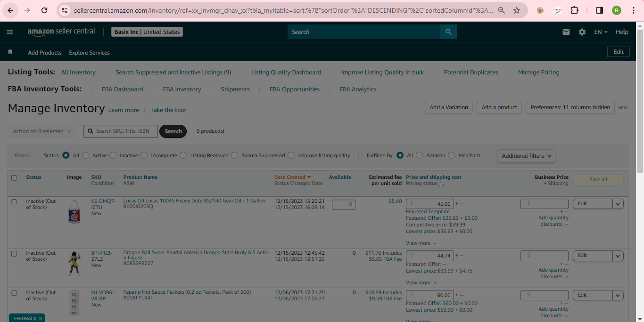The height and width of the screenshot is (322, 644).
Task: Click Add a product button
Action: [499, 107]
